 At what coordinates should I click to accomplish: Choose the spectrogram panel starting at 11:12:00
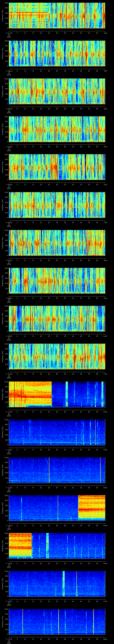click(57, 432)
